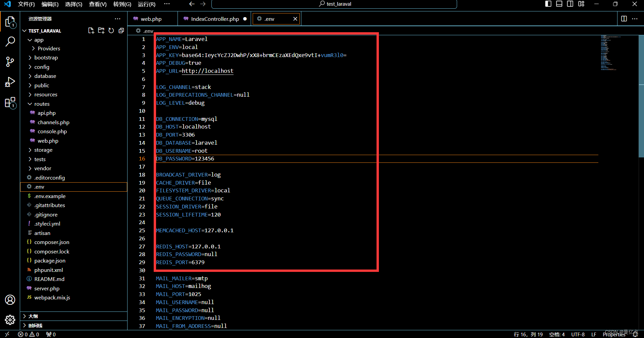Toggle the secondary sidebar layout icon
This screenshot has width=644, height=338.
570,4
